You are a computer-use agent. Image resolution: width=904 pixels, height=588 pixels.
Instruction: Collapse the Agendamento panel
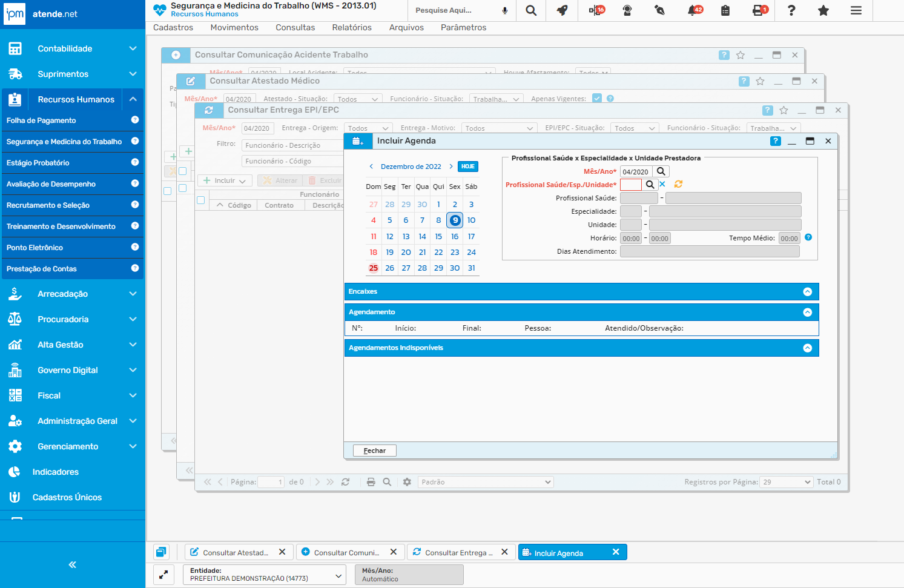click(x=807, y=312)
